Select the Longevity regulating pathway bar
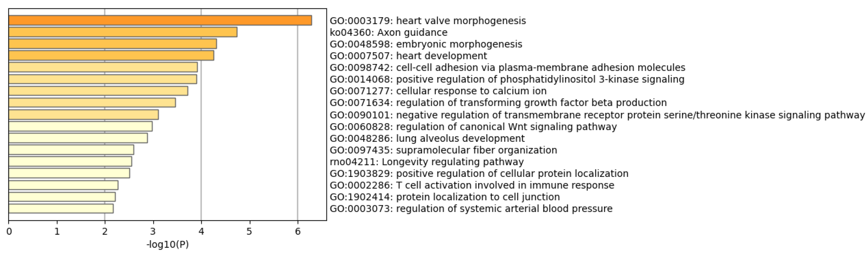Screen dimensions: 868x254 click(70, 162)
